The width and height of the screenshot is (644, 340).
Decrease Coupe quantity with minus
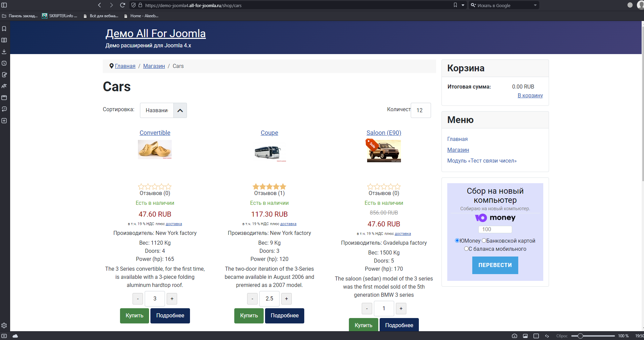[x=252, y=299]
